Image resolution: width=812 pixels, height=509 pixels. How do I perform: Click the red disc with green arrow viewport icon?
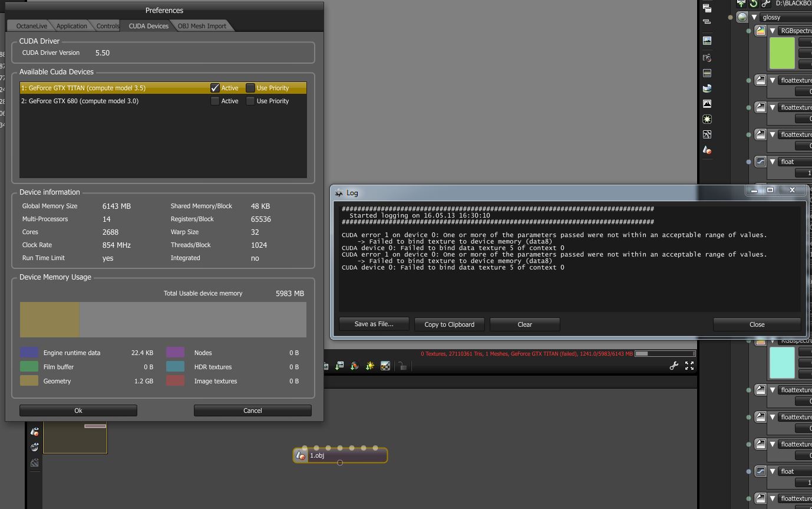tap(355, 366)
